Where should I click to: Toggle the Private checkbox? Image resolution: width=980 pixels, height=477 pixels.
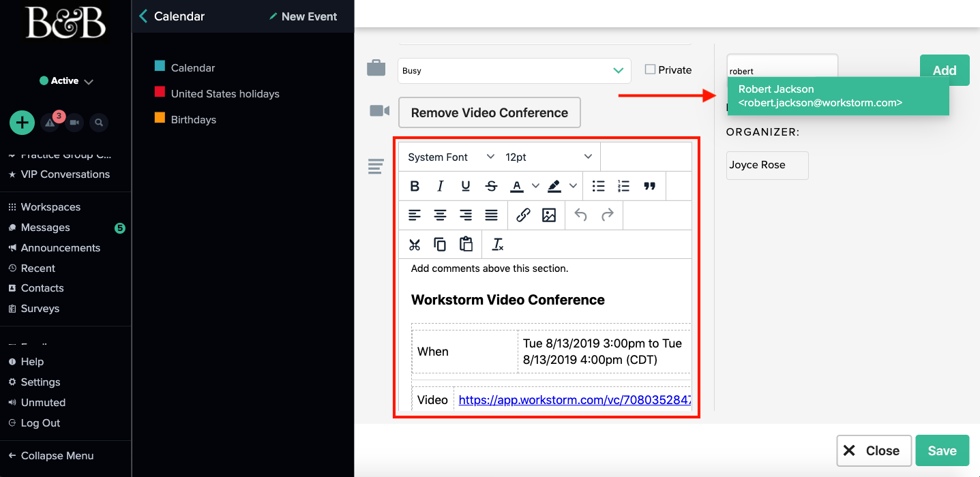(650, 70)
